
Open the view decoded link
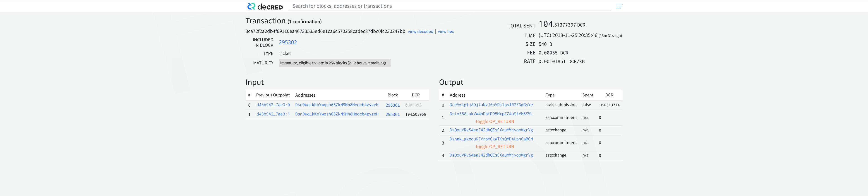(x=420, y=31)
